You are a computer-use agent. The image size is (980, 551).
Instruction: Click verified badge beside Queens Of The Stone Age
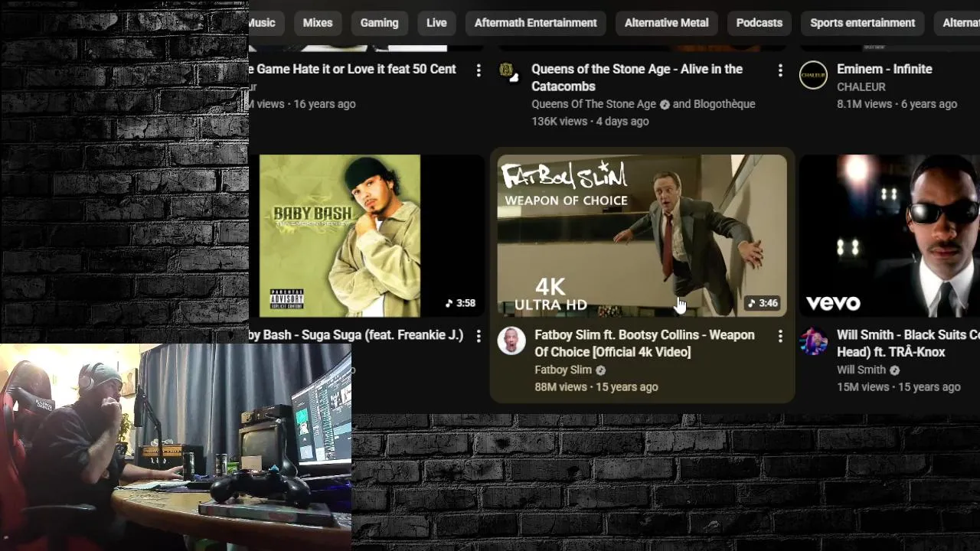665,105
